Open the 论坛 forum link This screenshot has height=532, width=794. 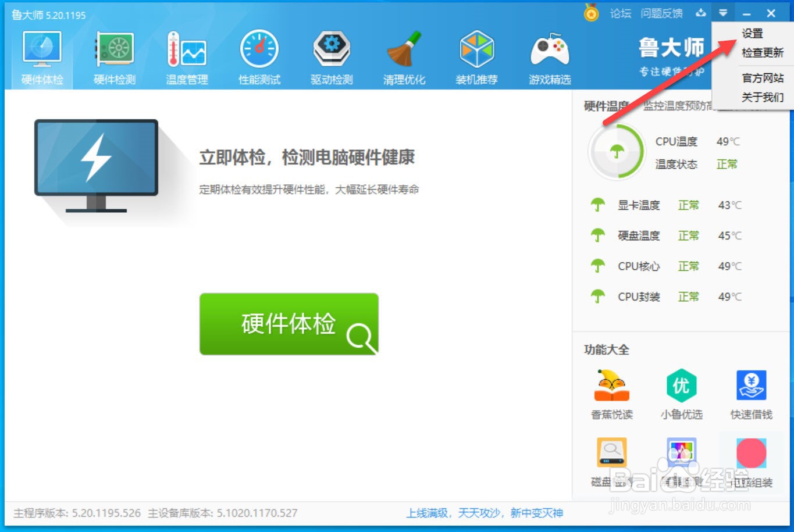click(x=621, y=13)
